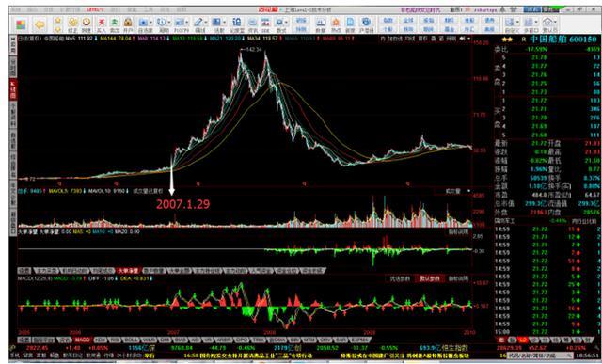Viewport: 602px width, 364px height.
Task: Click the red 买入 buy icon
Action: pyautogui.click(x=102, y=24)
